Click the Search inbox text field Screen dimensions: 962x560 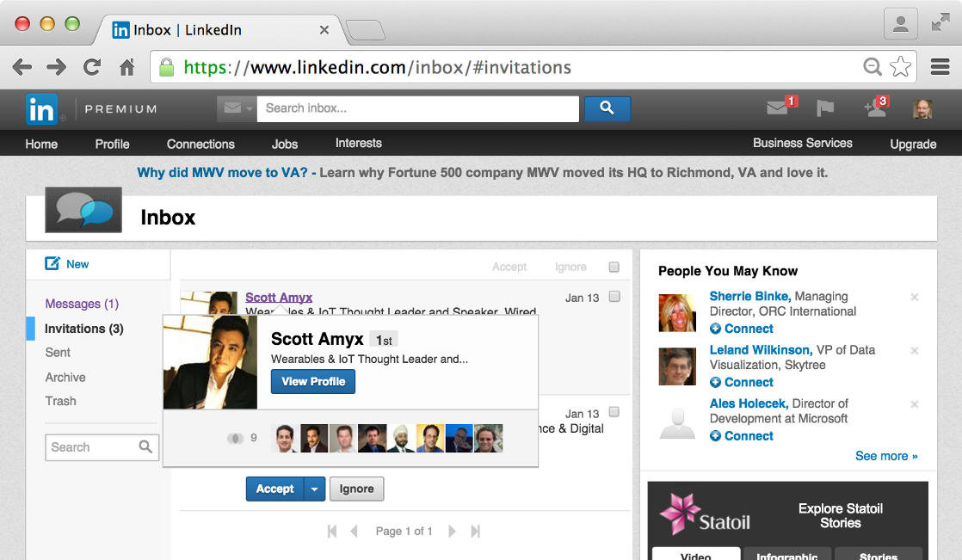418,108
